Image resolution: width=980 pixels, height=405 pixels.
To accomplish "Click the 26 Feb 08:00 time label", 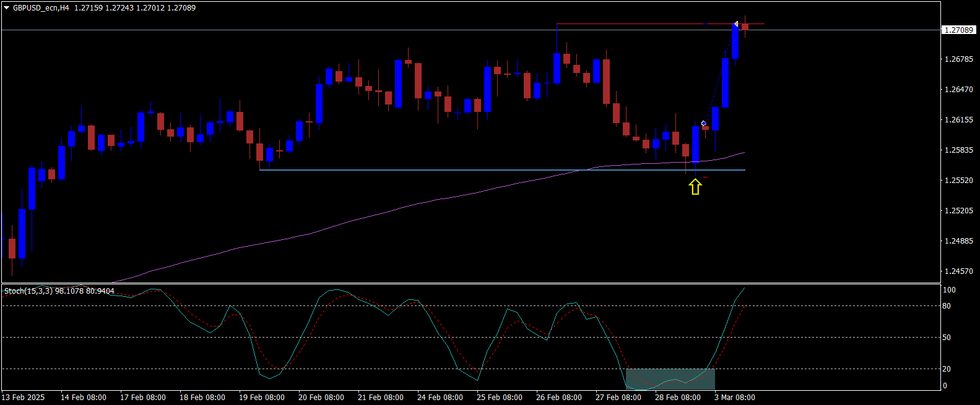I will pos(559,398).
